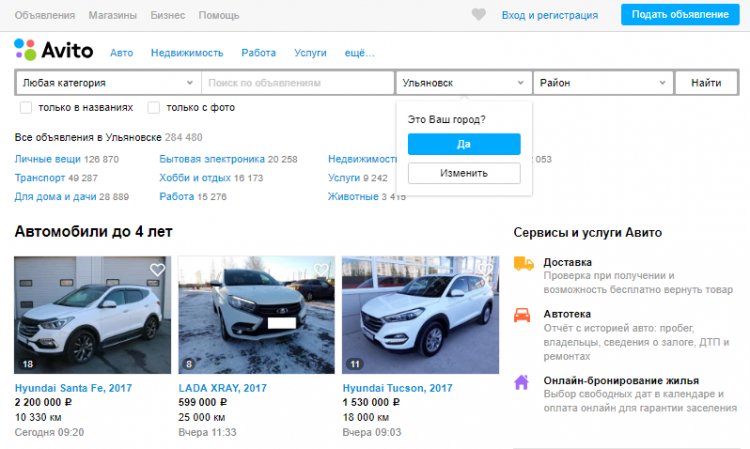
Task: Confirm city with 'Да' button
Action: coord(464,144)
